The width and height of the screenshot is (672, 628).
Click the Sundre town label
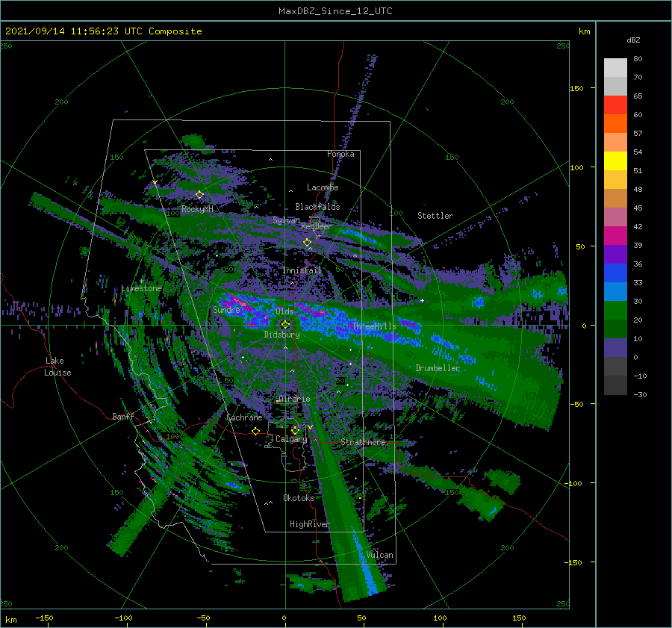pos(226,309)
